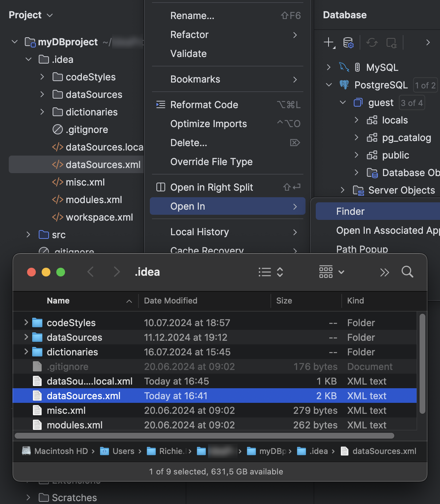Disconnect the active database session

coord(392,43)
